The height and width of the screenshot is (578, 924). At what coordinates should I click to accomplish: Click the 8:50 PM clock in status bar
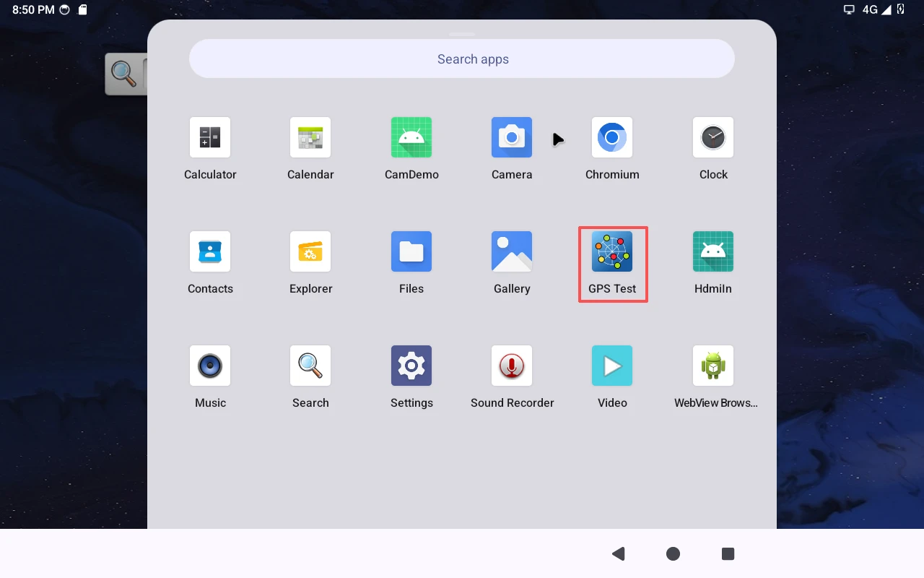point(33,9)
